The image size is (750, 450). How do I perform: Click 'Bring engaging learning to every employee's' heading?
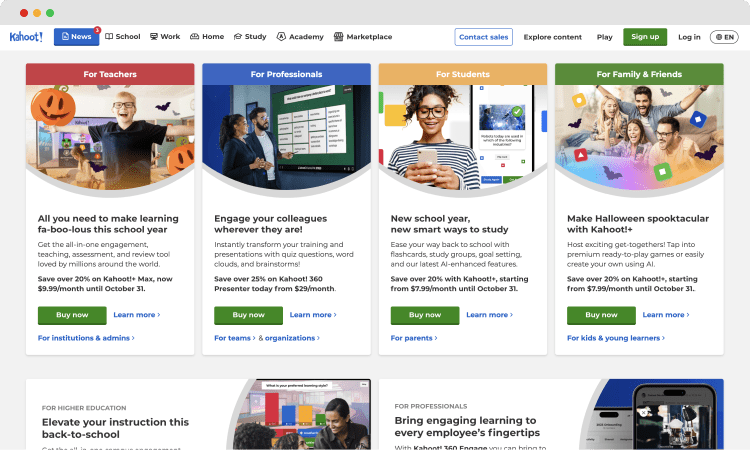click(x=467, y=427)
